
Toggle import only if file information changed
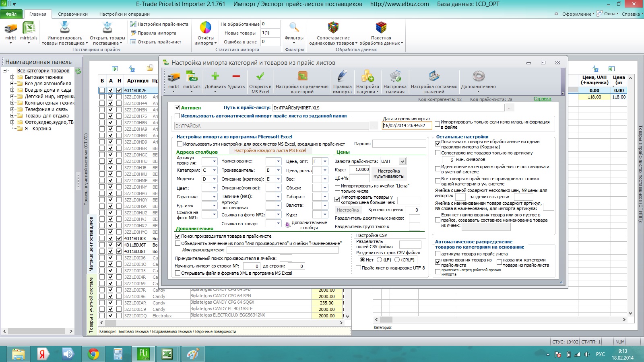click(x=437, y=124)
